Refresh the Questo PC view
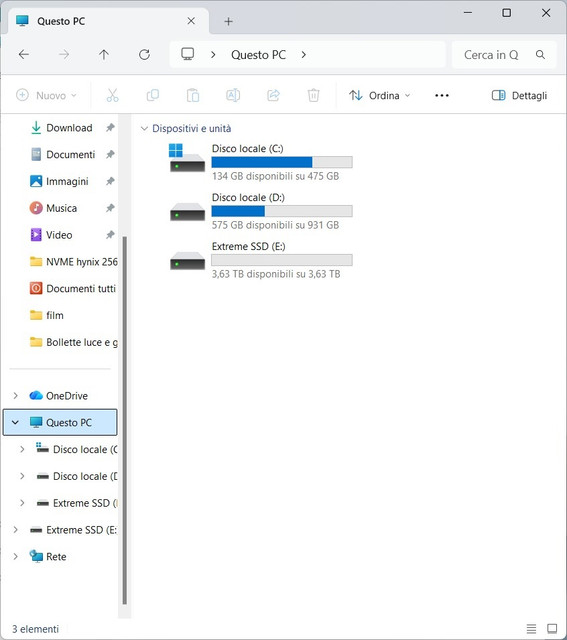567x640 pixels. click(144, 55)
